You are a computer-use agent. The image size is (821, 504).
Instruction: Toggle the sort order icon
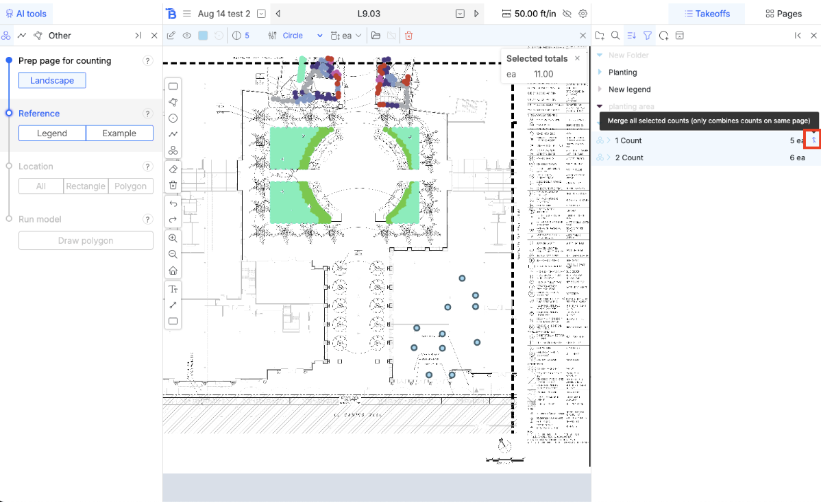[x=631, y=36]
